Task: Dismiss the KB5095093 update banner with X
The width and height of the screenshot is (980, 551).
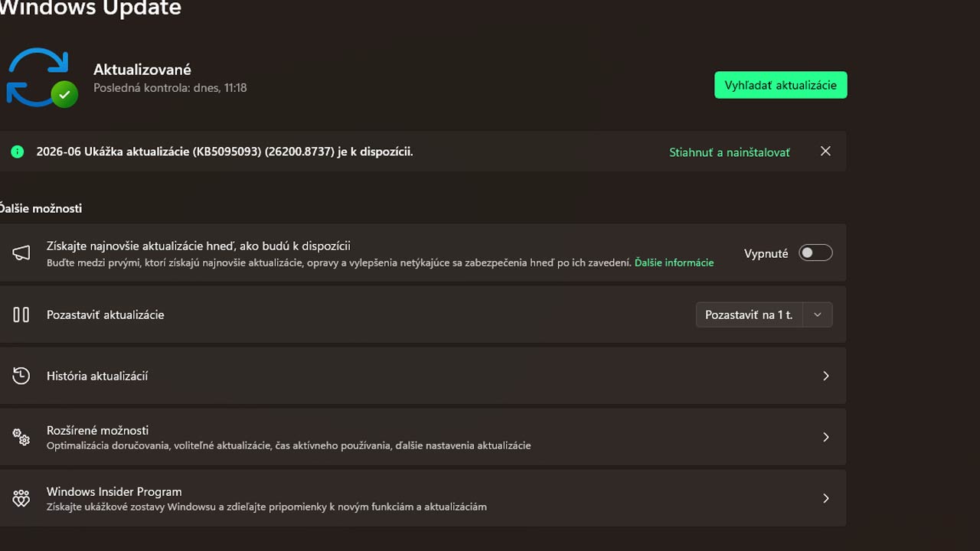Action: point(825,152)
